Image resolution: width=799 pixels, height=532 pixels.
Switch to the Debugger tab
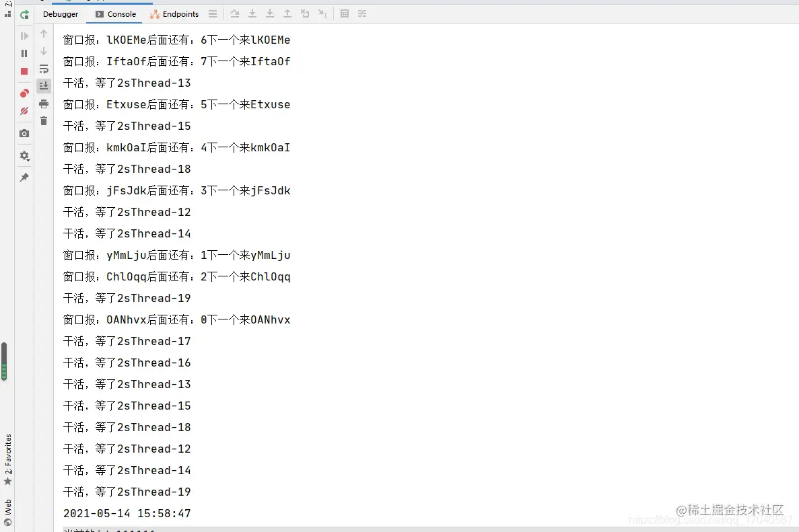(61, 13)
